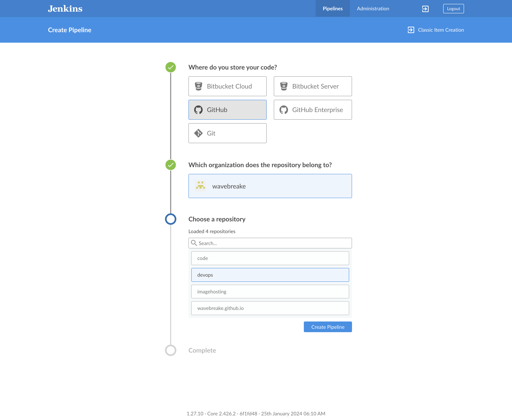The width and height of the screenshot is (512, 420).
Task: Select the wavebreake.github.io repository
Action: pyautogui.click(x=270, y=308)
